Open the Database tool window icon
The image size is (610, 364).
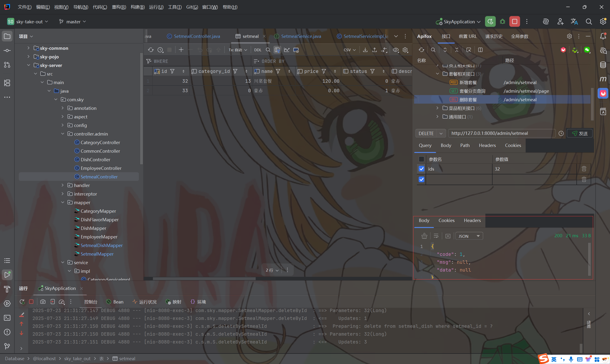[603, 65]
